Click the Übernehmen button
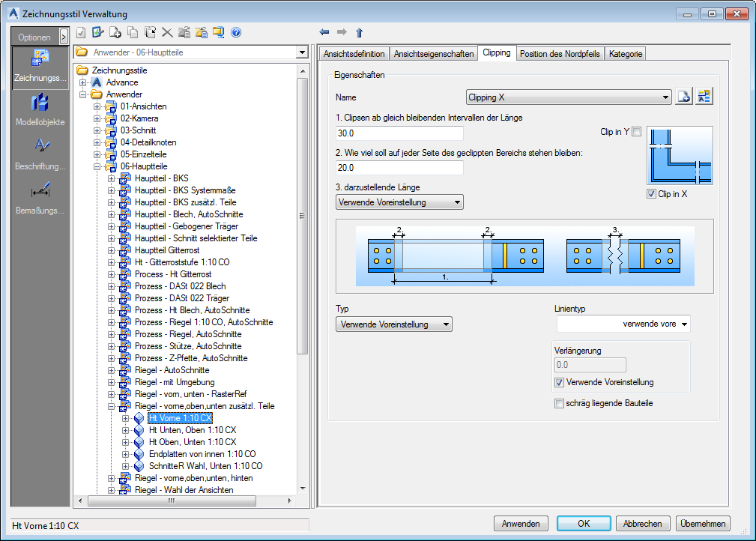The image size is (756, 541). (x=703, y=524)
